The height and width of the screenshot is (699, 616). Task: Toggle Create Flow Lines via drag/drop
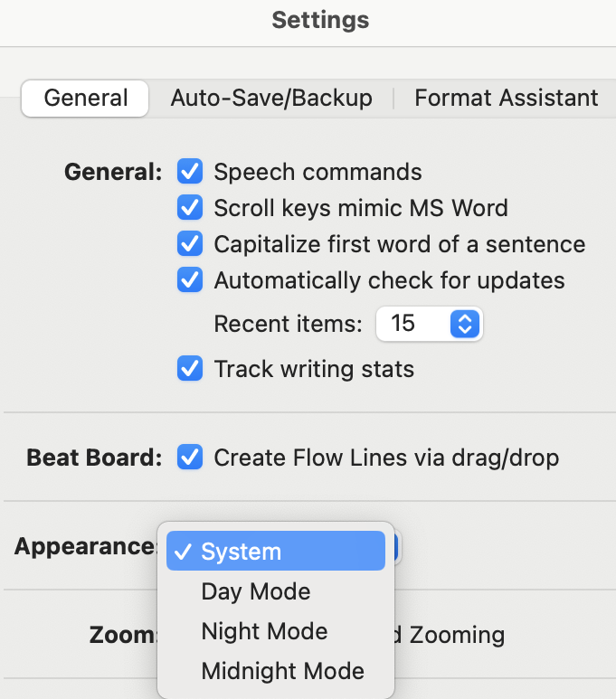click(190, 458)
